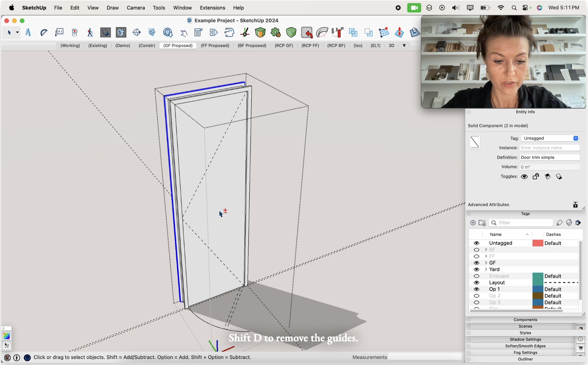Expand the GF tag folder
588x365 pixels.
(x=486, y=263)
